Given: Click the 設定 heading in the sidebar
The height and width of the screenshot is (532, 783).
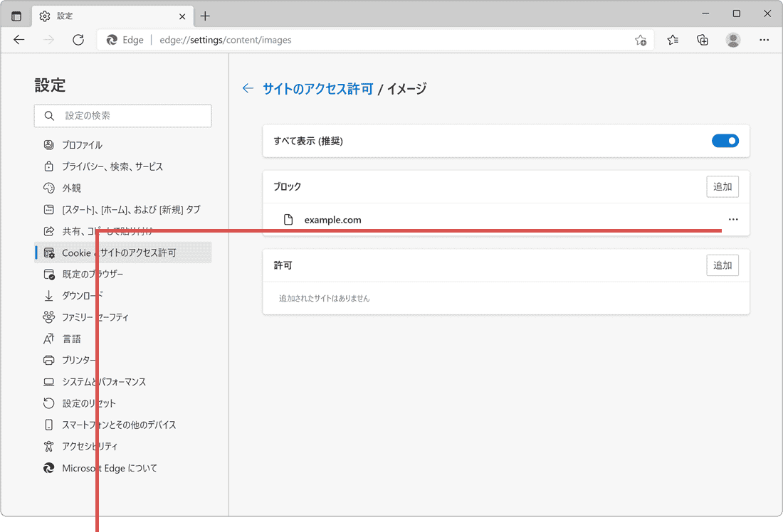Looking at the screenshot, I should coord(50,85).
